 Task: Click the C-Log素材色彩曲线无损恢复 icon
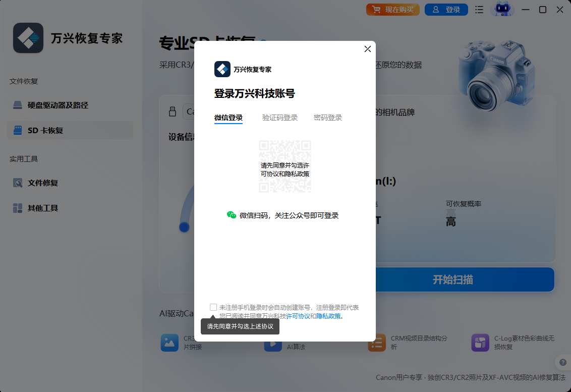pos(479,343)
